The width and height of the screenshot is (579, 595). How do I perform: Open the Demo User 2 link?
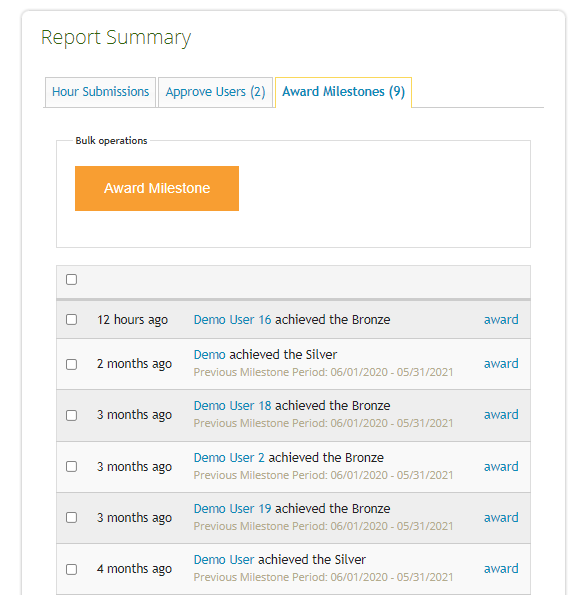click(x=229, y=458)
